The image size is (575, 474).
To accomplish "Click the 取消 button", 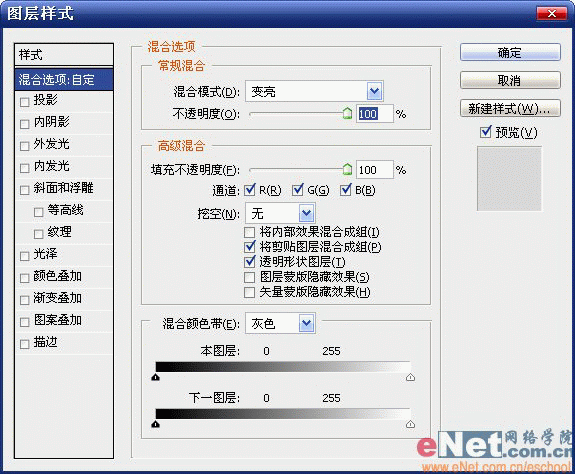I will tap(510, 80).
